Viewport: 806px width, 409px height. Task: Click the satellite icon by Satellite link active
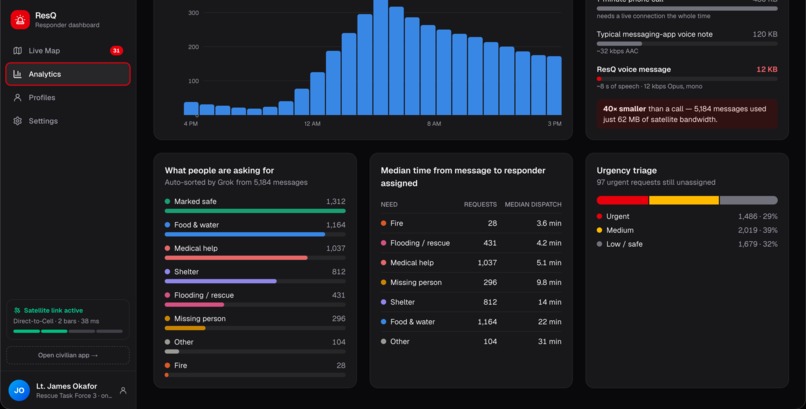[17, 310]
